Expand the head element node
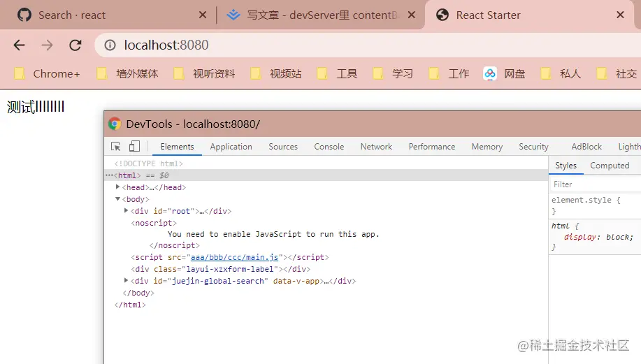This screenshot has width=641, height=364. 117,187
